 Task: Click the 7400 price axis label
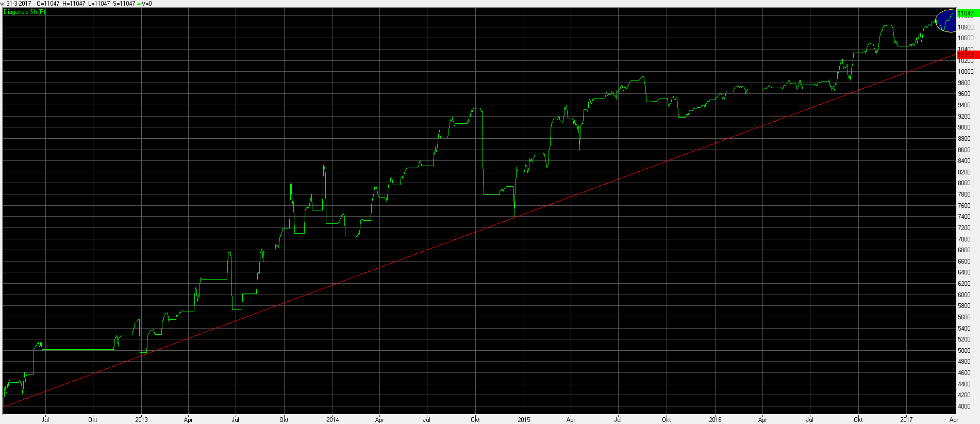pyautogui.click(x=964, y=216)
